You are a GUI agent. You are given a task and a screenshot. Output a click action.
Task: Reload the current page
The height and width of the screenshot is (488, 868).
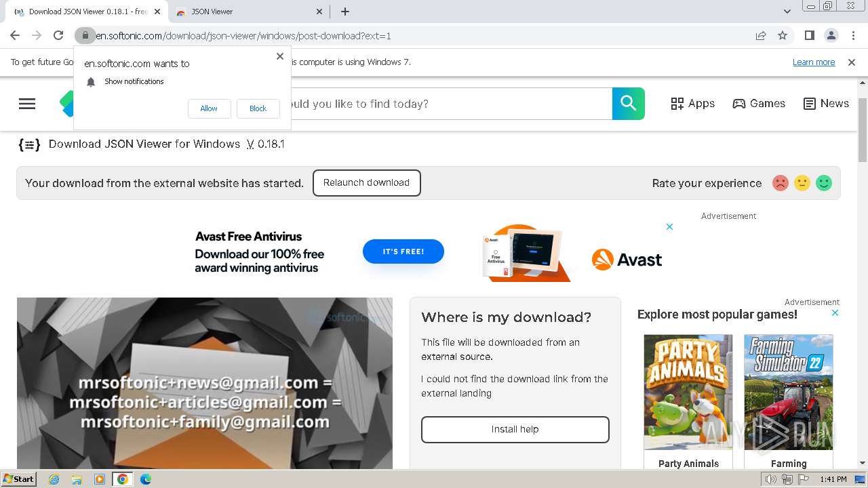pos(58,35)
